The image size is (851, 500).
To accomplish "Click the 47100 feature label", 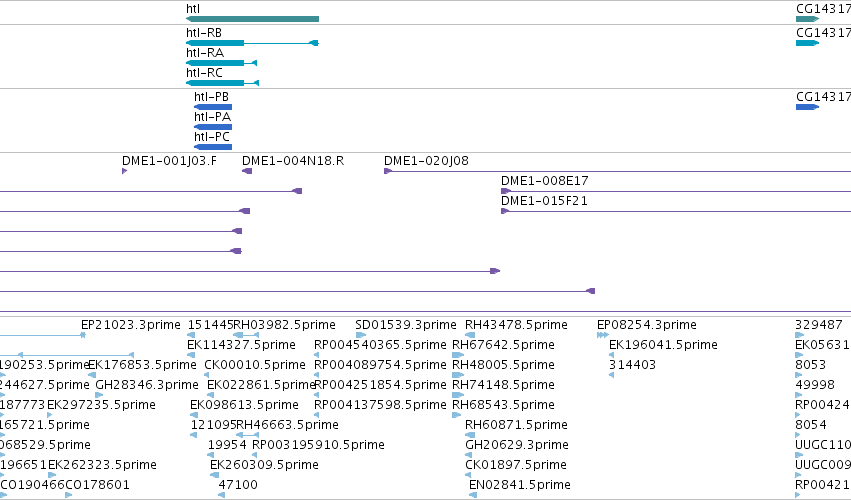I will pyautogui.click(x=238, y=485).
